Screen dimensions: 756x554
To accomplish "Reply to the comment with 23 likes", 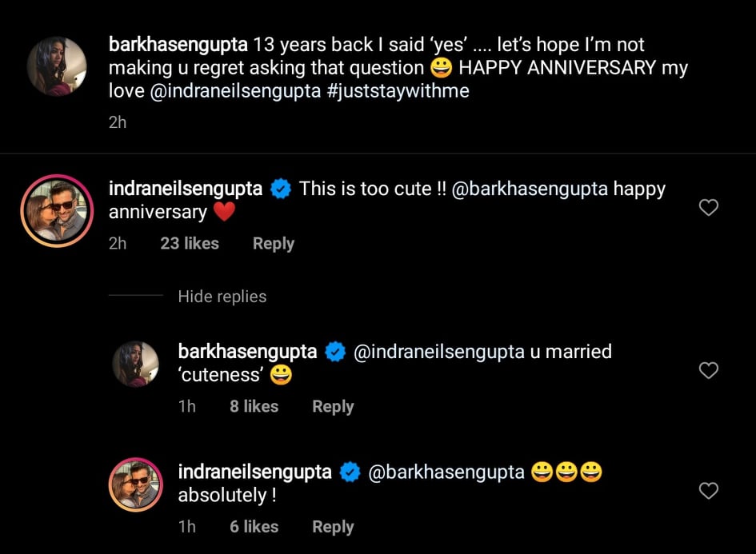I will click(273, 244).
